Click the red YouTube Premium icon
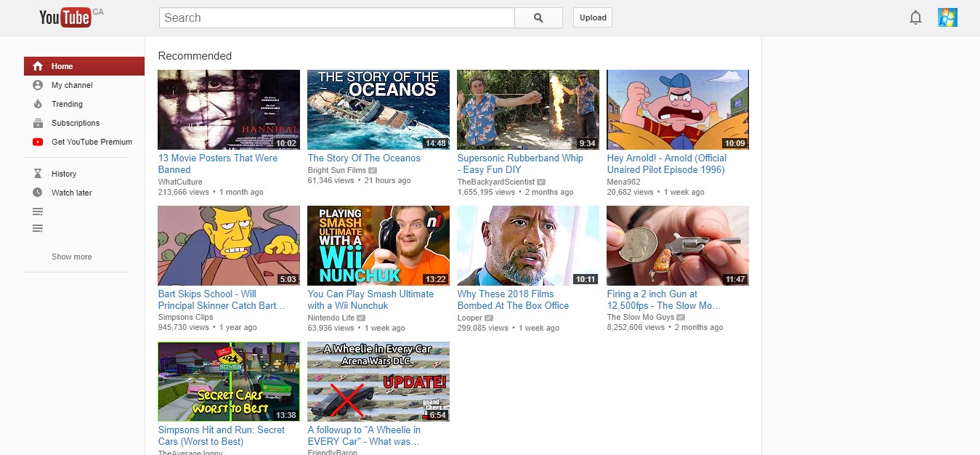The height and width of the screenshot is (455, 980). point(38,142)
